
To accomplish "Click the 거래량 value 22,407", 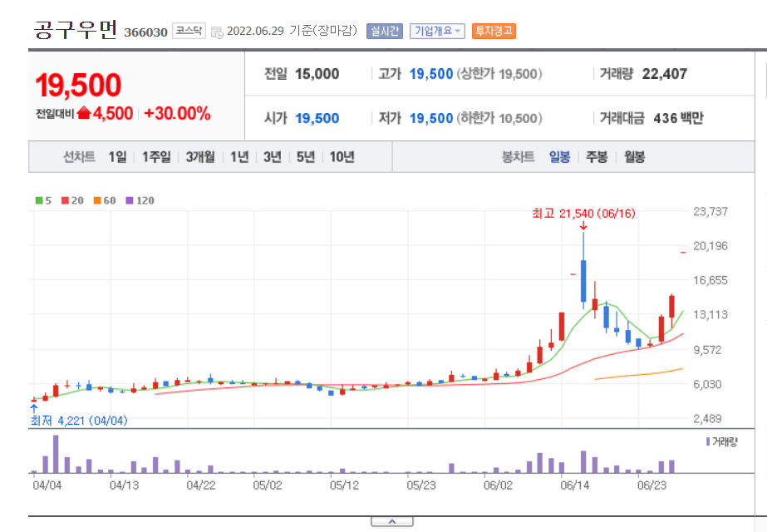I will (x=664, y=74).
